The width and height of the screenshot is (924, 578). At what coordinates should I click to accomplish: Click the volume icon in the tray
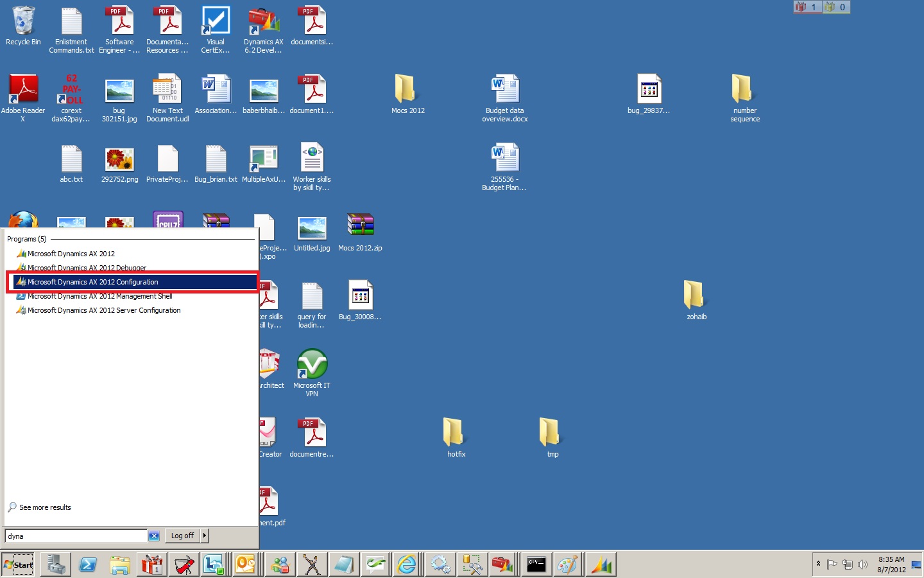point(862,565)
